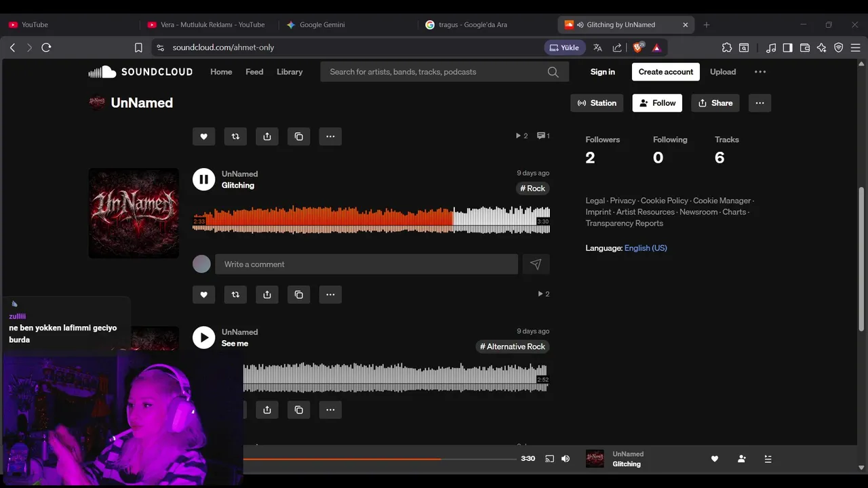
Task: Click the Sign in link
Action: [x=603, y=72]
